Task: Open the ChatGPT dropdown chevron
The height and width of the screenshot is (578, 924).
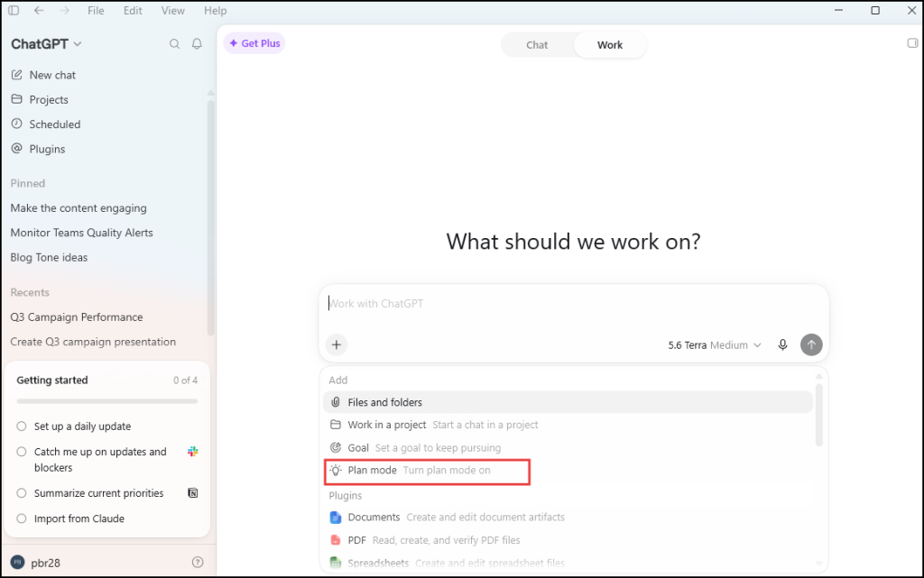Action: click(x=78, y=44)
